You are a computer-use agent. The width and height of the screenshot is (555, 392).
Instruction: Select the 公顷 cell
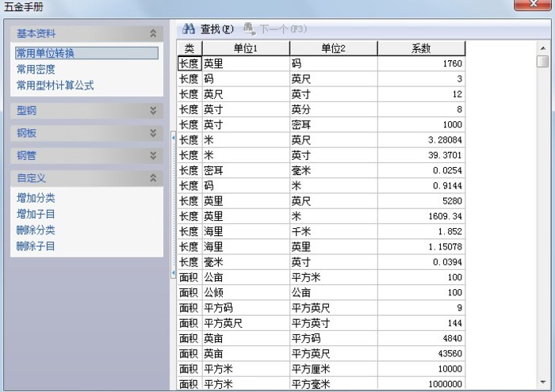(x=246, y=293)
